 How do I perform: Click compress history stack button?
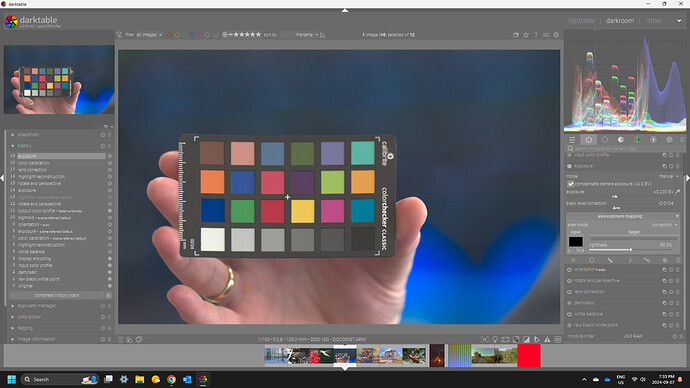coord(57,295)
